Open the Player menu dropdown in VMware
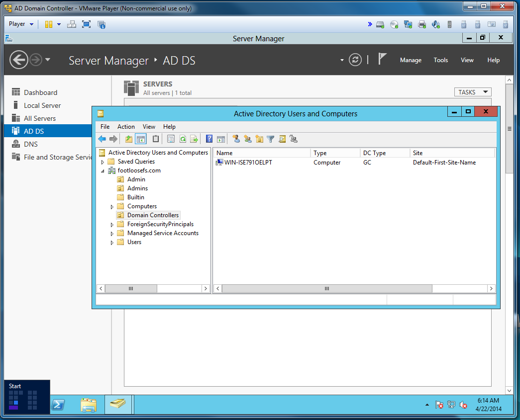The height and width of the screenshot is (420, 520). click(x=21, y=24)
